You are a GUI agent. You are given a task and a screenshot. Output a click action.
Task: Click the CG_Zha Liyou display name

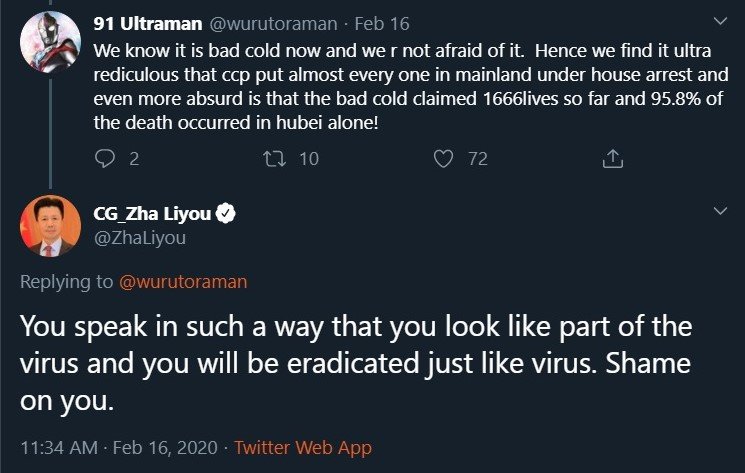click(x=152, y=214)
